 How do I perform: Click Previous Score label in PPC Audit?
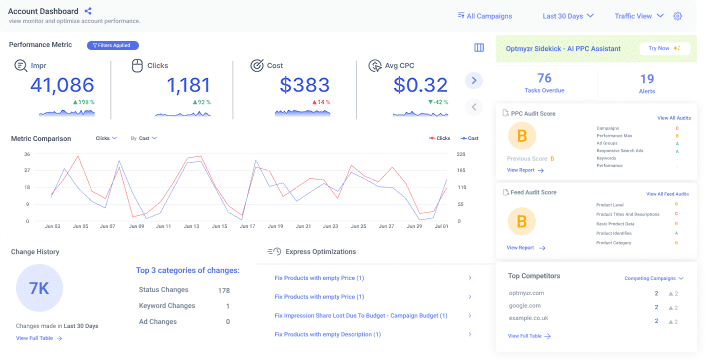click(x=527, y=159)
